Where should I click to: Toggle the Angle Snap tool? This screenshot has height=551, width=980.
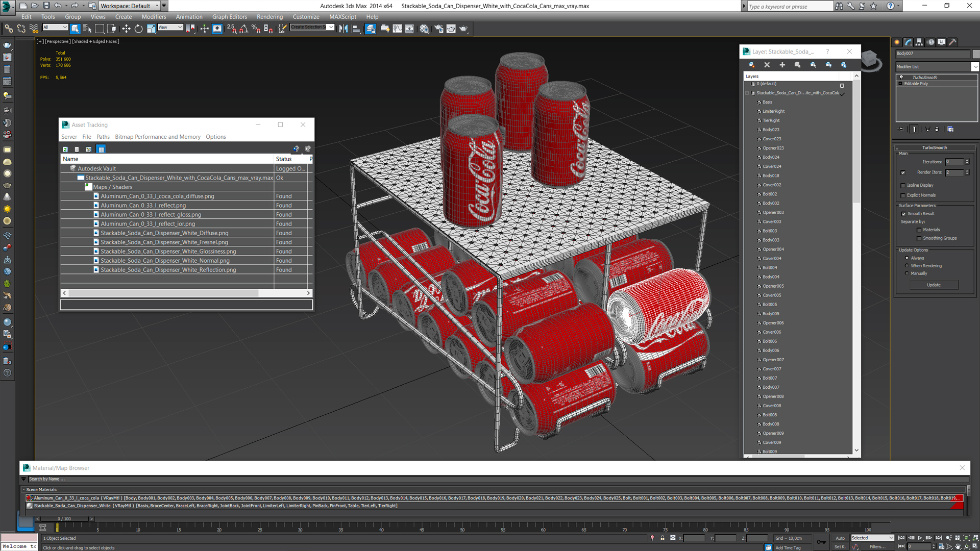point(244,29)
